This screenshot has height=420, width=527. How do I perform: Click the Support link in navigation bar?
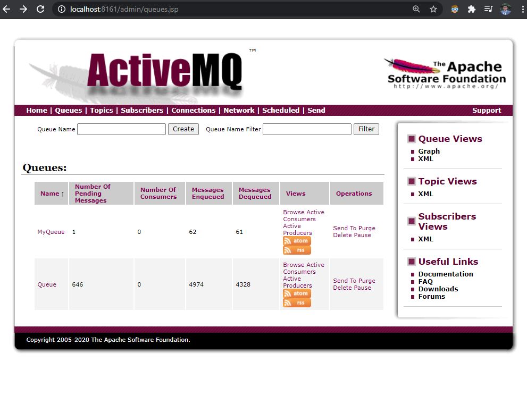point(487,110)
